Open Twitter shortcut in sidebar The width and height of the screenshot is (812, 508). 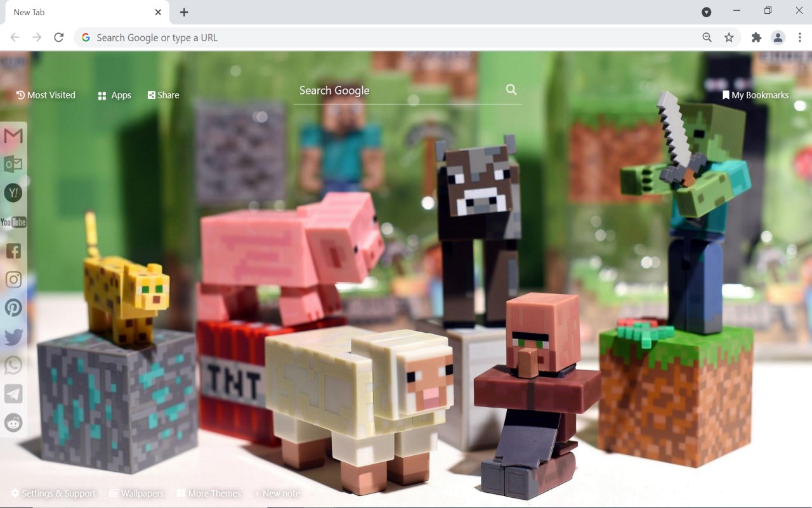coord(13,337)
